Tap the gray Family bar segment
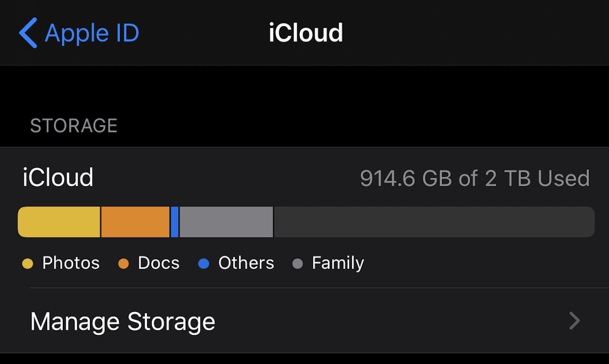This screenshot has height=364, width=609. point(226,222)
